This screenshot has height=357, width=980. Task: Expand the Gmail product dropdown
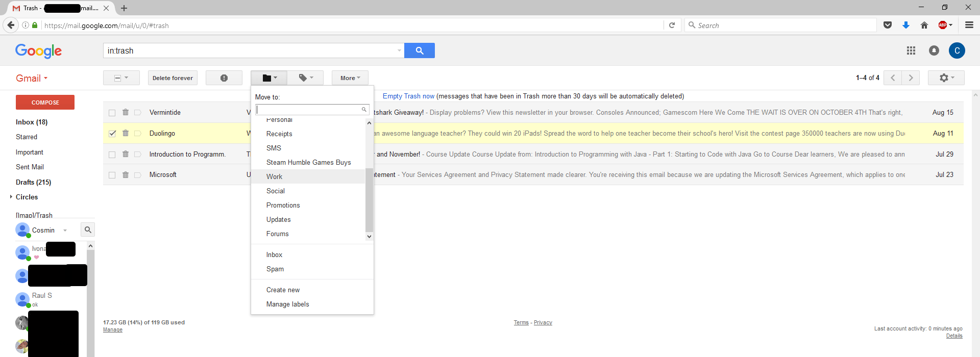click(x=32, y=78)
